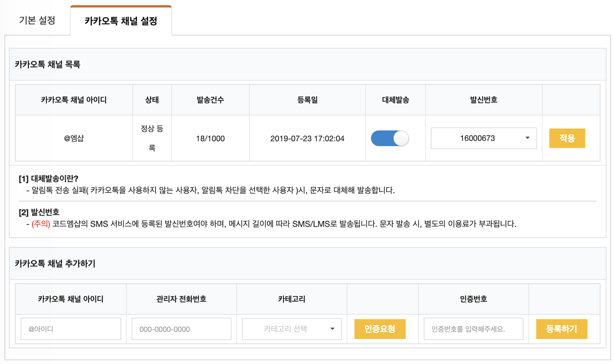Open the 발신번호 16000673 dropdown
Viewport: 614px width, 364px height.
484,138
